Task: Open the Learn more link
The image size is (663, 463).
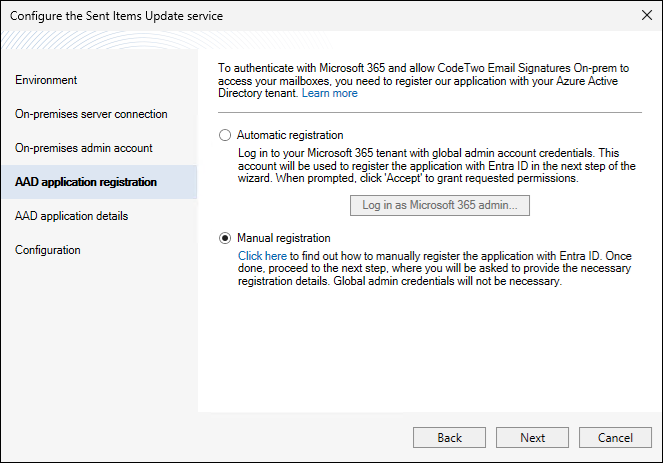Action: 329,93
